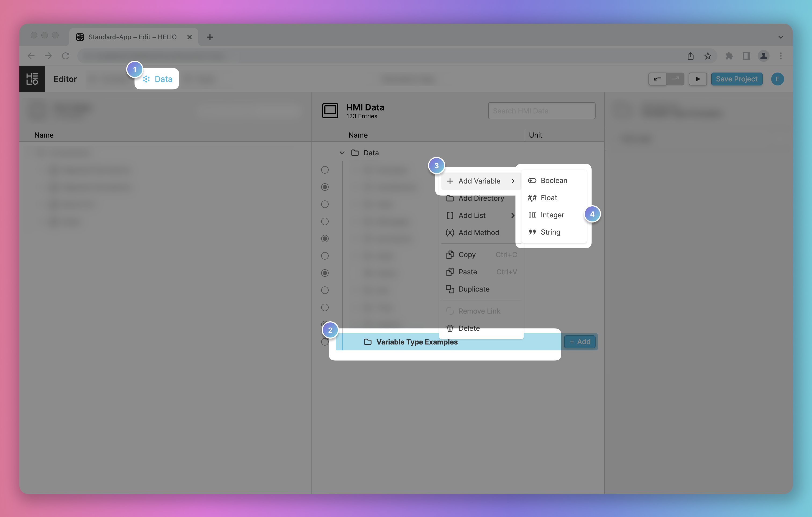Screen dimensions: 812x517
Task: Choose Integer variable type
Action: coord(552,215)
